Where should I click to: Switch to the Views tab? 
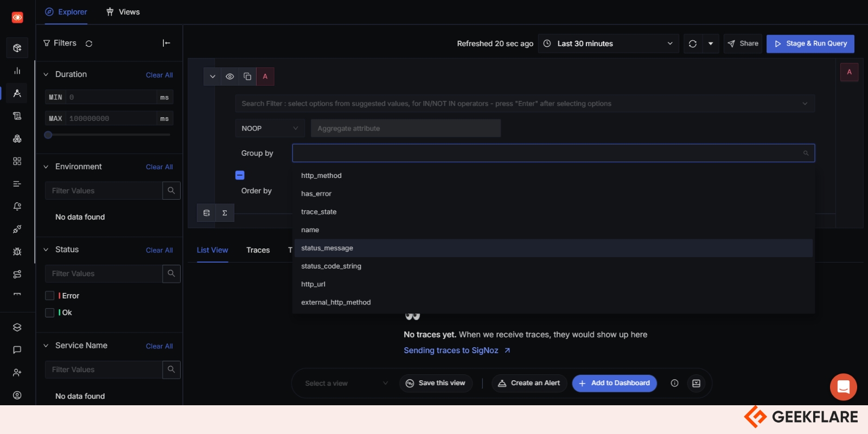[x=123, y=12]
